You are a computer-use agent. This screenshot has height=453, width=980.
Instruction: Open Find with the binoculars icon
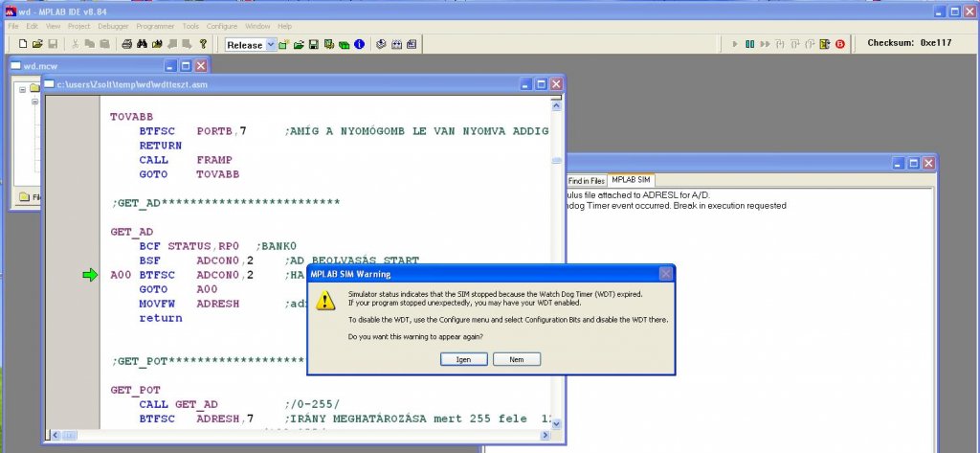point(142,44)
